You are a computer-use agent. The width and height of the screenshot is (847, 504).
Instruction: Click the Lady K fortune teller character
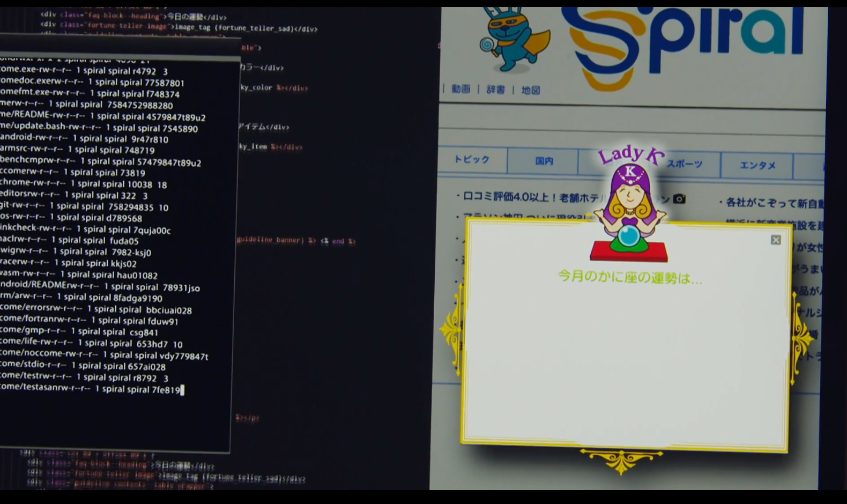629,213
